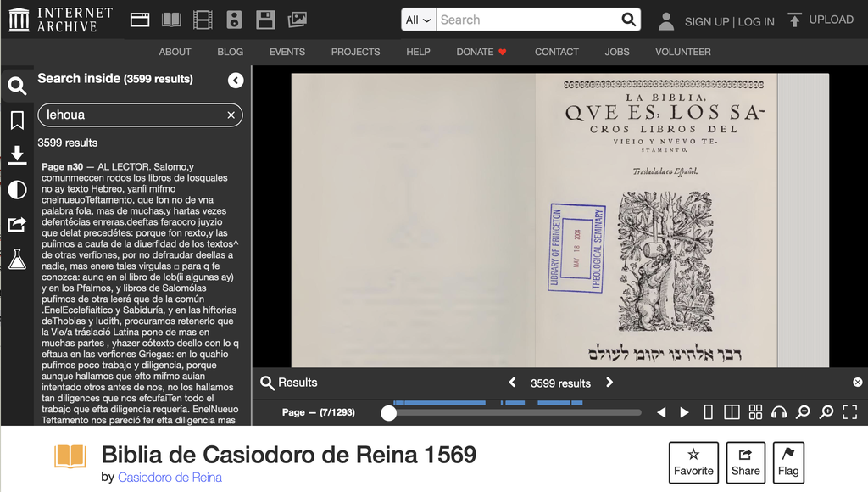Open the BLOG menu item
This screenshot has height=492, width=868.
(x=231, y=52)
